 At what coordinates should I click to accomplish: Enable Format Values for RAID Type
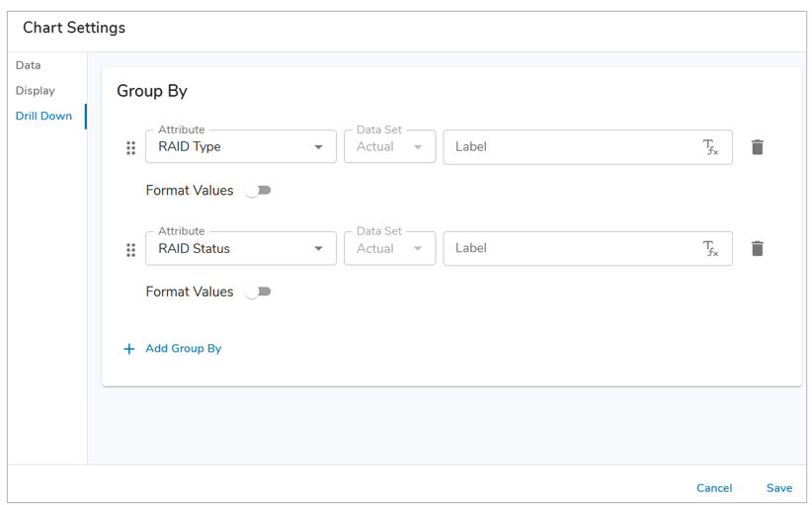(x=258, y=191)
